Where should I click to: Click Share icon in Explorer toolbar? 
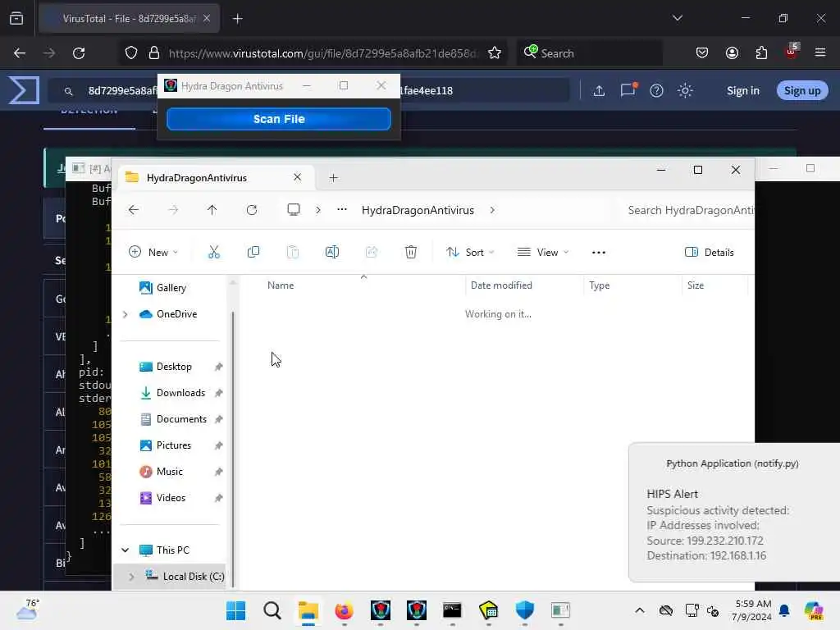[x=372, y=252]
